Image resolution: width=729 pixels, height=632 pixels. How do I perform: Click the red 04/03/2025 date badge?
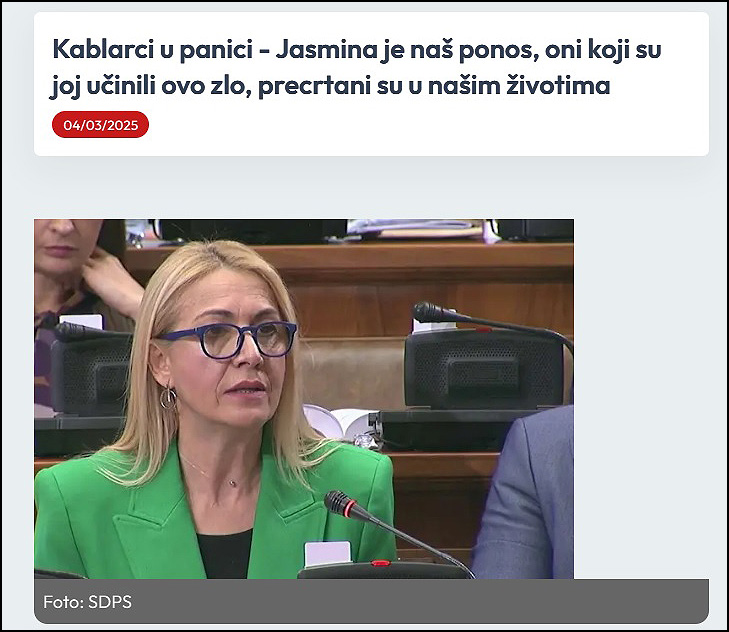click(100, 125)
